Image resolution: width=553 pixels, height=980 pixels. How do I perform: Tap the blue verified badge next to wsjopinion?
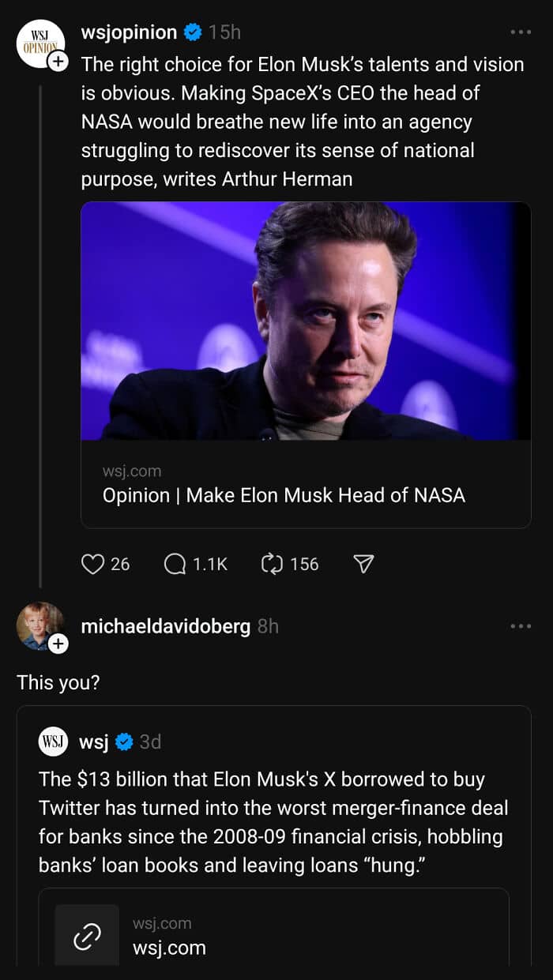[x=193, y=32]
